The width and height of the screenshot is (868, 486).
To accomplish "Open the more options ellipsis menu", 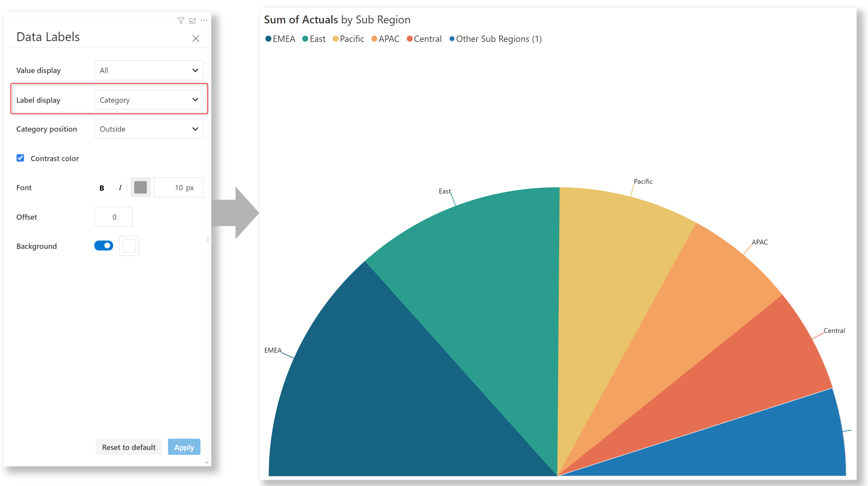I will (x=204, y=20).
